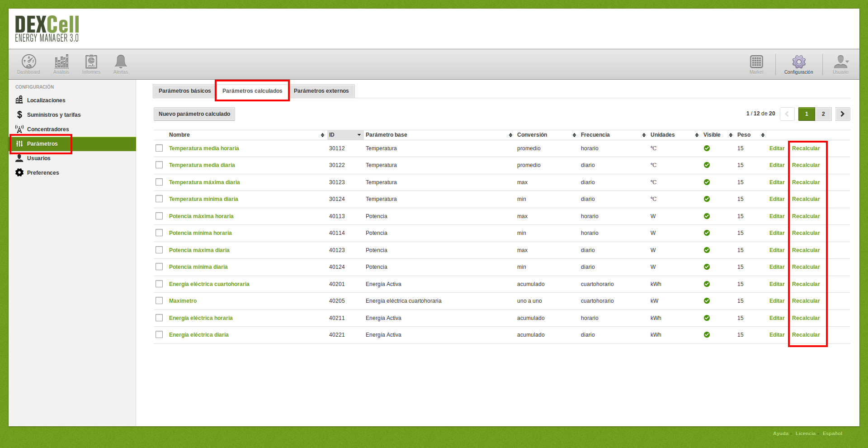868x448 pixels.
Task: Click Recalcular for Maxímetro row
Action: click(x=806, y=301)
